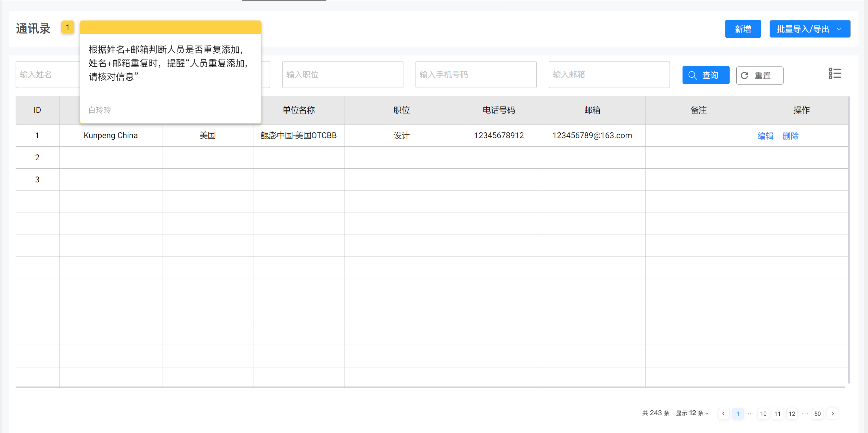Click the 输入姓名 search field
This screenshot has width=868, height=433.
47,74
